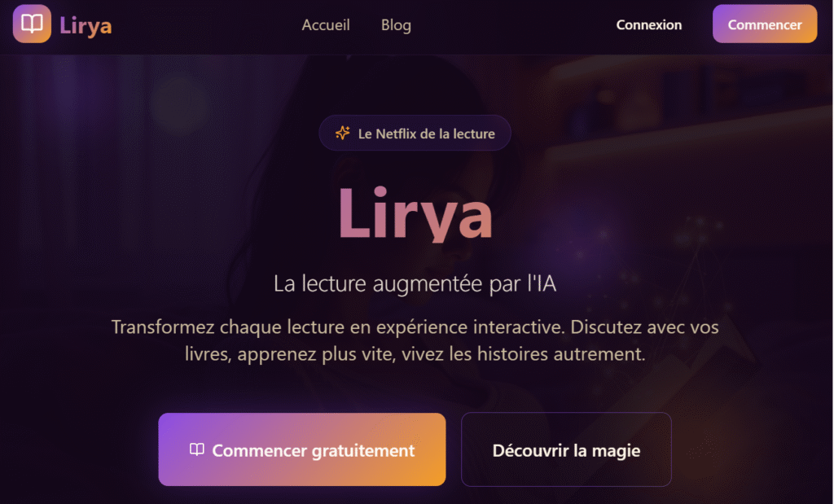Click the 'Découvrir la magie' button
This screenshot has height=504, width=834.
[566, 449]
